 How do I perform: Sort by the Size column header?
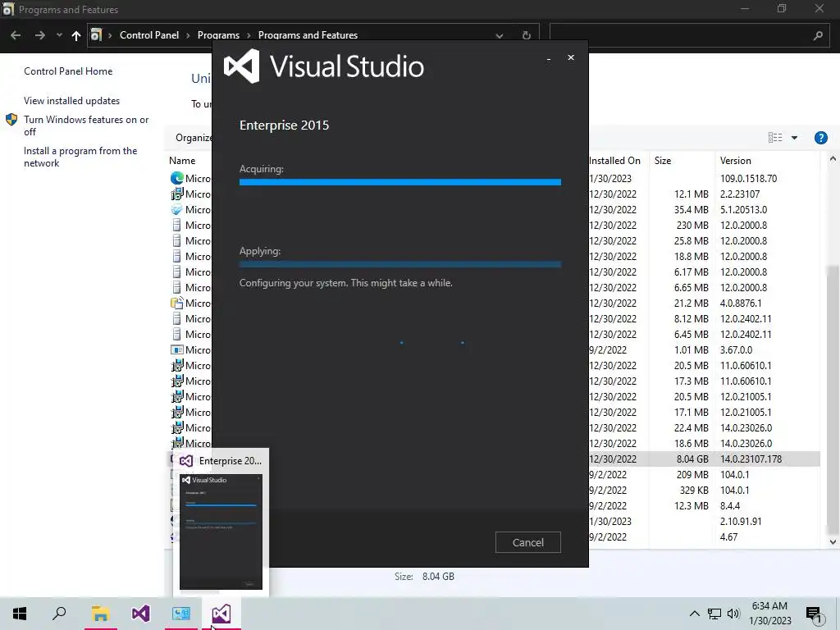663,160
